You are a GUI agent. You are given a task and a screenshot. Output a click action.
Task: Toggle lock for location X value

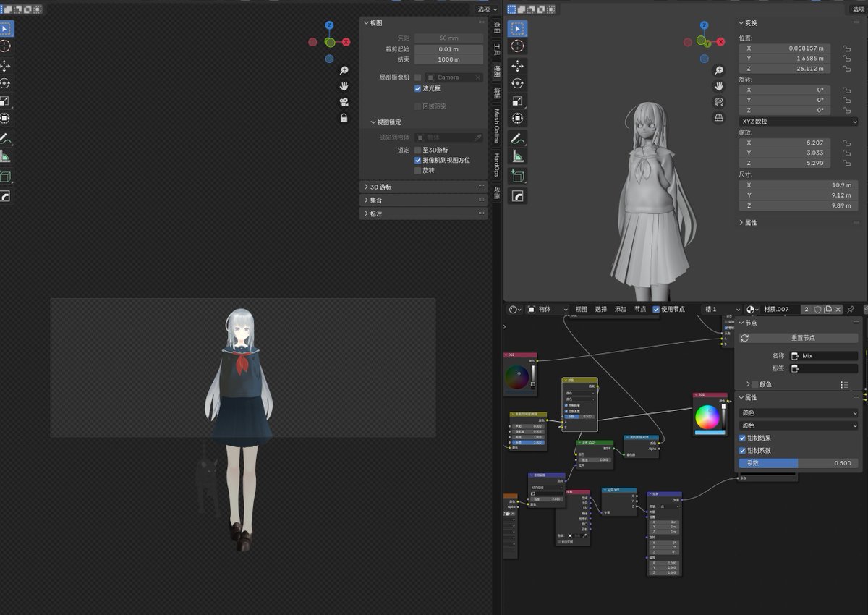tap(846, 48)
